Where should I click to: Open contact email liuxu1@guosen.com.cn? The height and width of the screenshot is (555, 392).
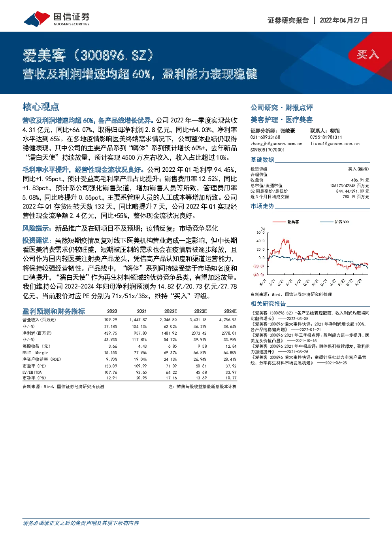tap(335, 144)
